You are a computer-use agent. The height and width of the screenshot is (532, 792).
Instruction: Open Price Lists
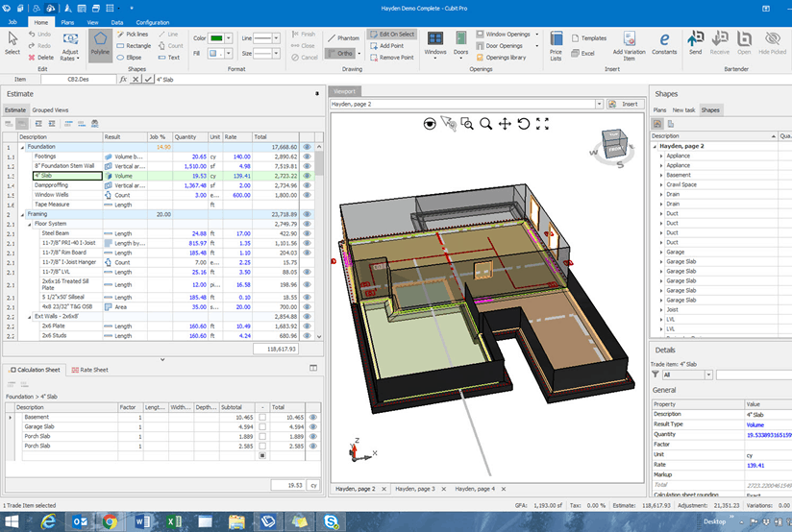coord(556,45)
